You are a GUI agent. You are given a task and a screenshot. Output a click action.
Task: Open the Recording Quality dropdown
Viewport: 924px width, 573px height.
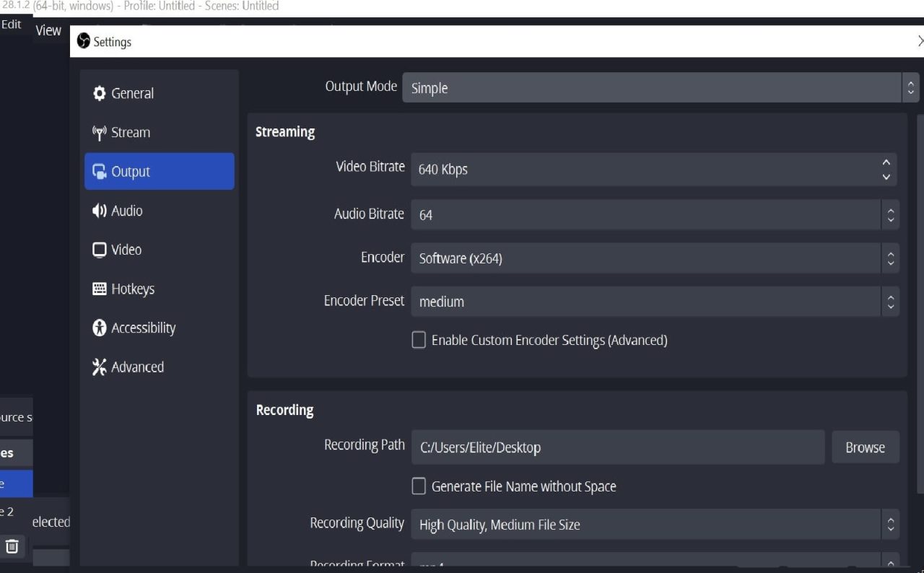[655, 525]
